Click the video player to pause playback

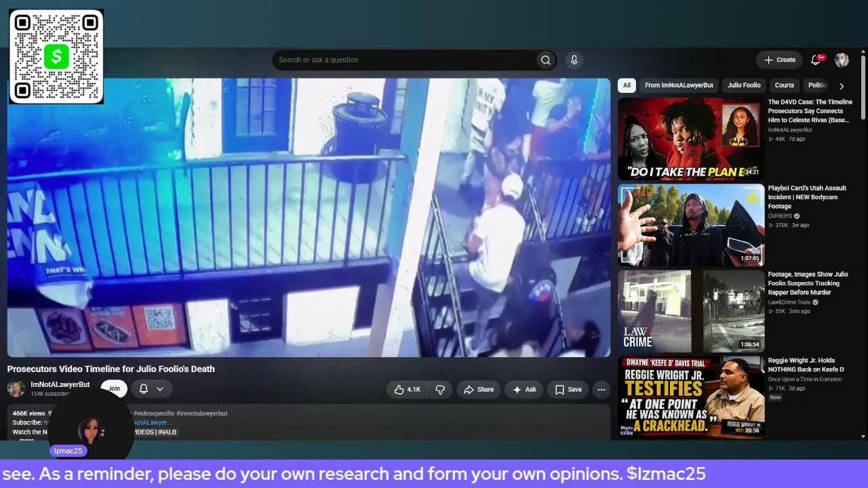pos(309,218)
